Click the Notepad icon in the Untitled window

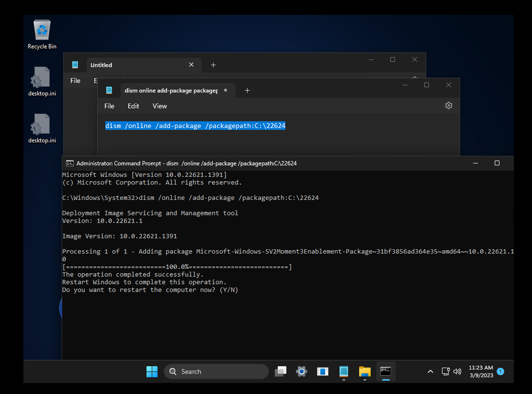coord(75,65)
